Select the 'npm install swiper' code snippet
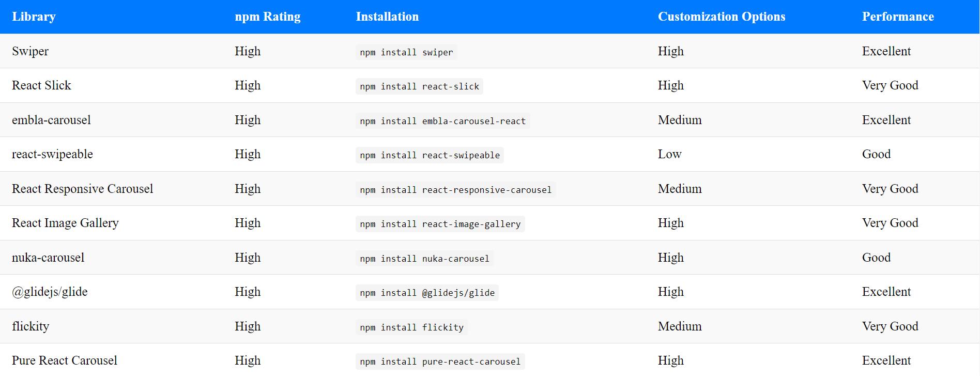This screenshot has width=980, height=376. point(406,52)
